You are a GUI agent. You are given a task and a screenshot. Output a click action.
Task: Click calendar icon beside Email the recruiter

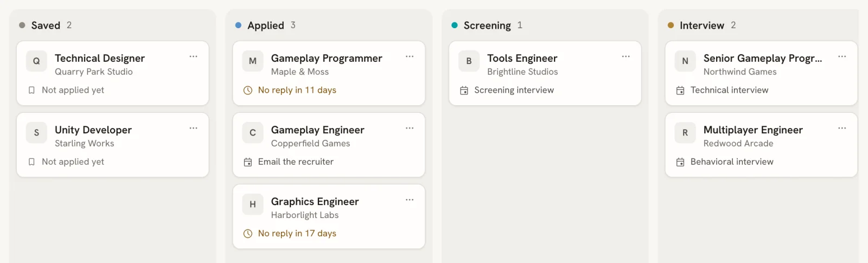pyautogui.click(x=248, y=162)
